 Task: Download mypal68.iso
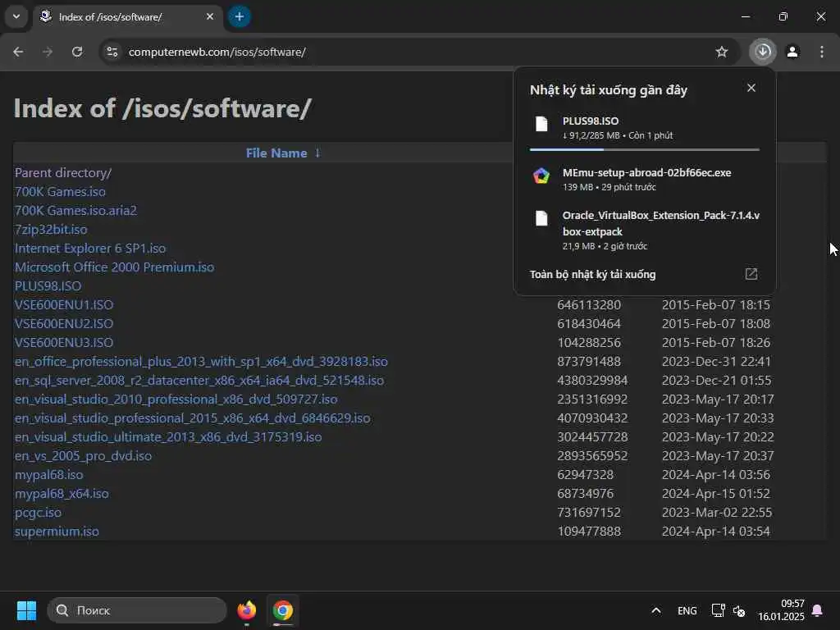tap(48, 475)
